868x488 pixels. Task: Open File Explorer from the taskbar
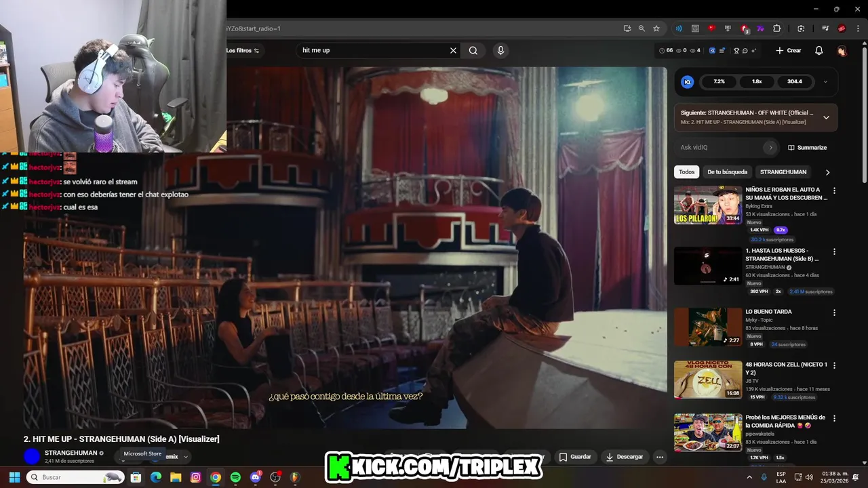[176, 477]
